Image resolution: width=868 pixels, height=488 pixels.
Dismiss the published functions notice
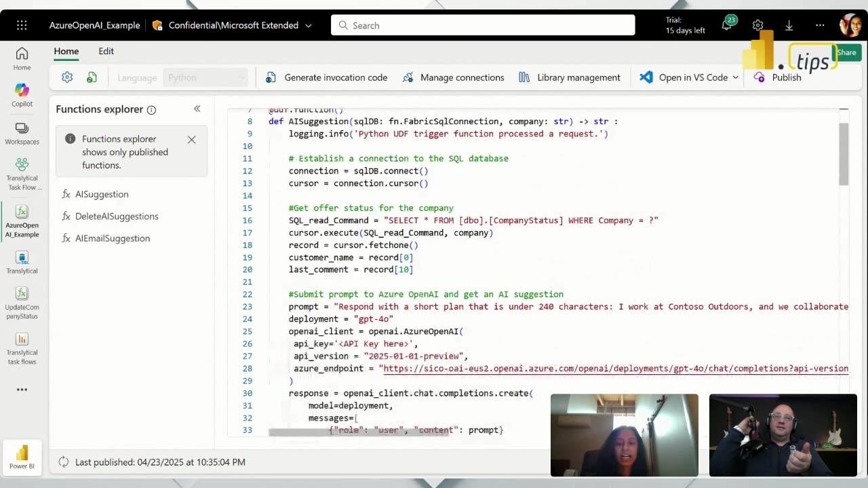click(x=191, y=140)
